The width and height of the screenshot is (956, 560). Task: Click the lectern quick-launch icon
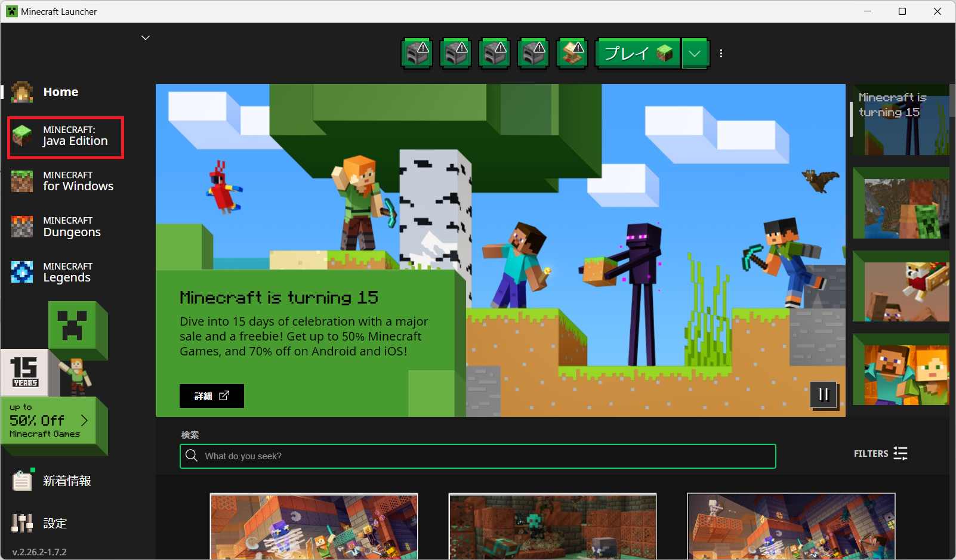pos(572,54)
